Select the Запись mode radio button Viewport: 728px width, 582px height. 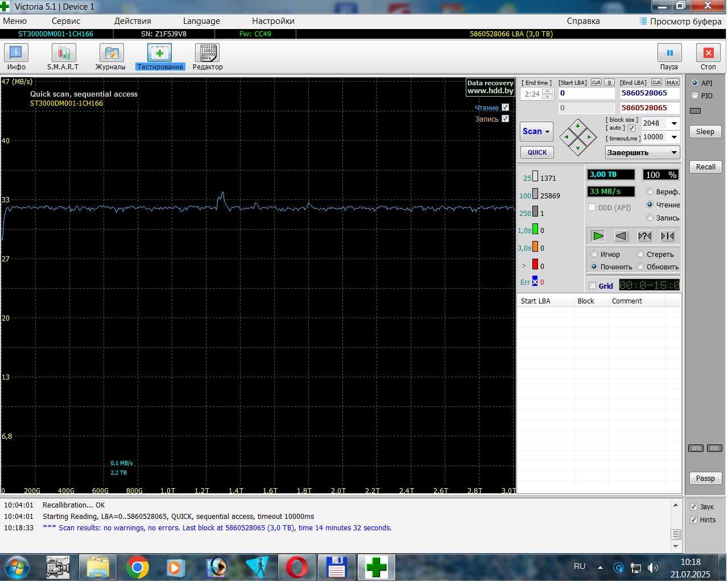coord(650,218)
